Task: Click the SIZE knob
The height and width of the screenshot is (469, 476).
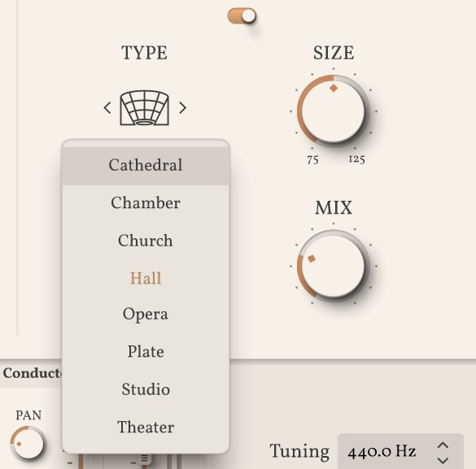Action: click(x=334, y=111)
